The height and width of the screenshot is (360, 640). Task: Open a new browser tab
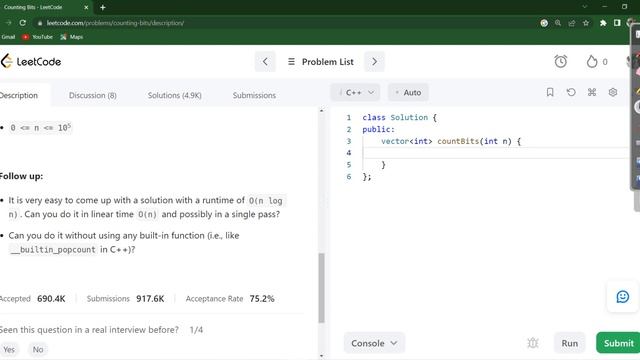tap(103, 7)
